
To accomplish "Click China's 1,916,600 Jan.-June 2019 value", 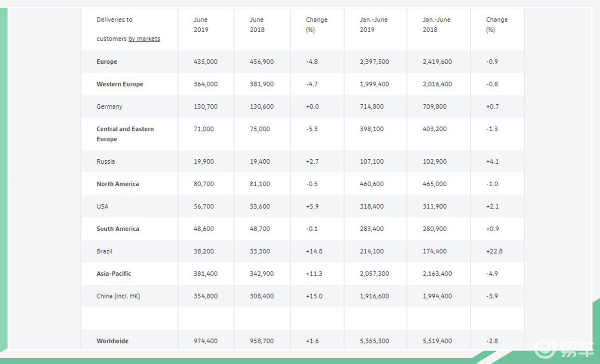I will (x=374, y=297).
